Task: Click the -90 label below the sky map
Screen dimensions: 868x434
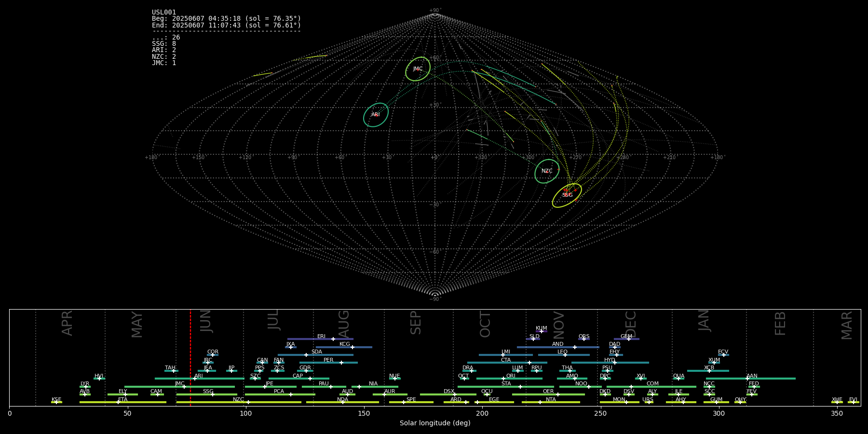Action: point(435,299)
